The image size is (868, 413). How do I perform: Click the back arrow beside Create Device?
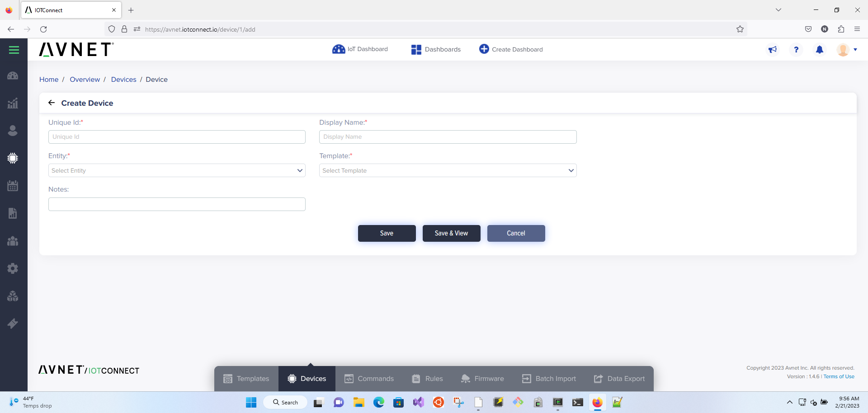point(52,103)
